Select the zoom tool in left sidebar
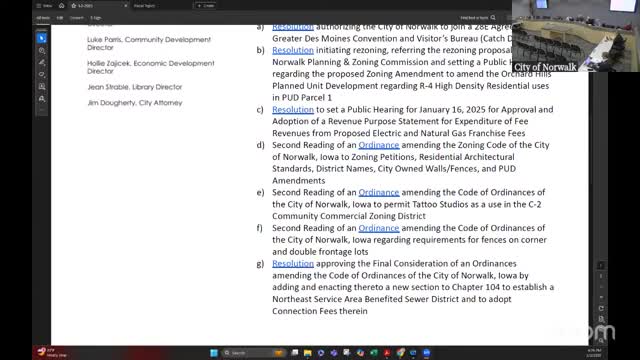Screen dimensions: 640x360 click(x=42, y=51)
